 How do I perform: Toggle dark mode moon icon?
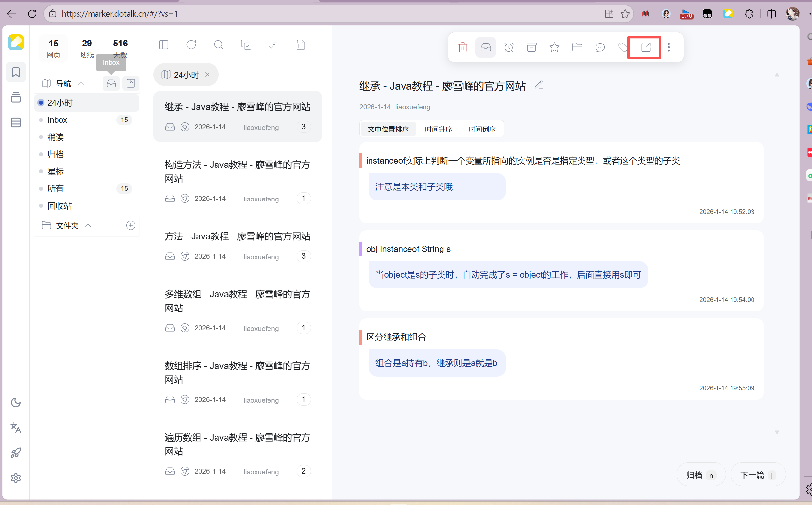click(16, 403)
